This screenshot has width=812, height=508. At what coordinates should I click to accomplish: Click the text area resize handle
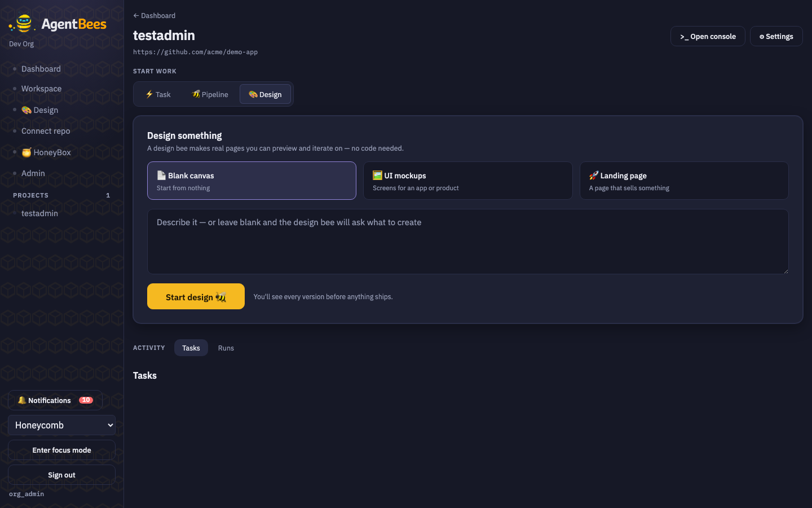pos(785,270)
